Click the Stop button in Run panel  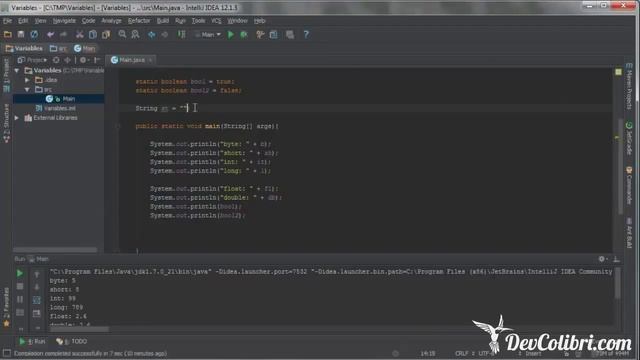(20, 287)
